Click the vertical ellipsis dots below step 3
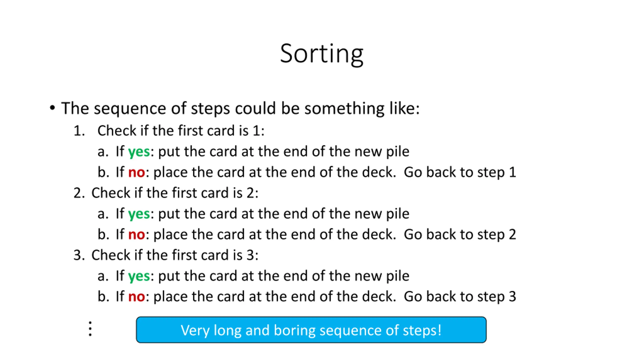The height and width of the screenshot is (362, 644). click(90, 329)
